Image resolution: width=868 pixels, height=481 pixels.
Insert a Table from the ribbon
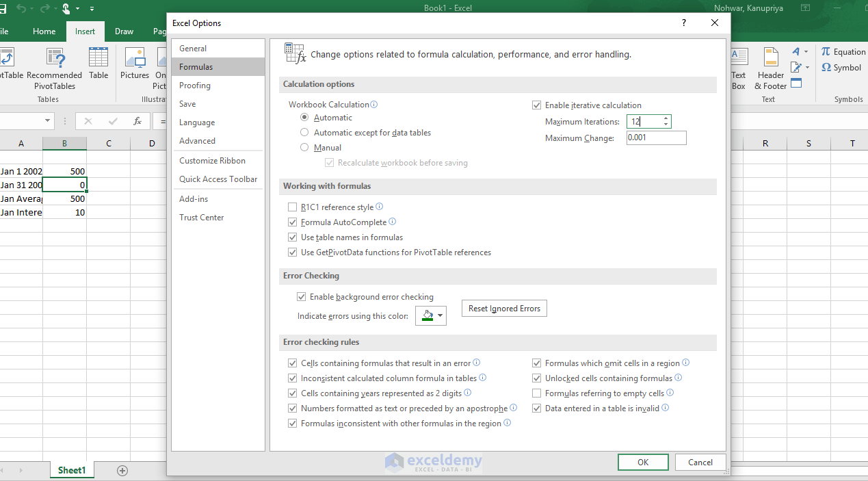(98, 66)
